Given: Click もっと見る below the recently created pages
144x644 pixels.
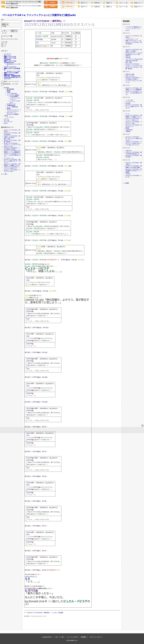Looking at the screenshot, I should point(4,174).
